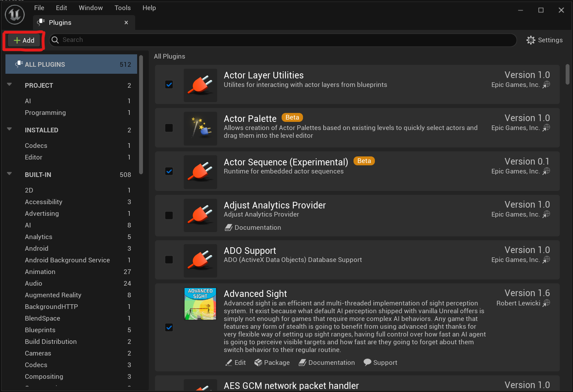Open Advanced Sight Edit link

(x=235, y=363)
